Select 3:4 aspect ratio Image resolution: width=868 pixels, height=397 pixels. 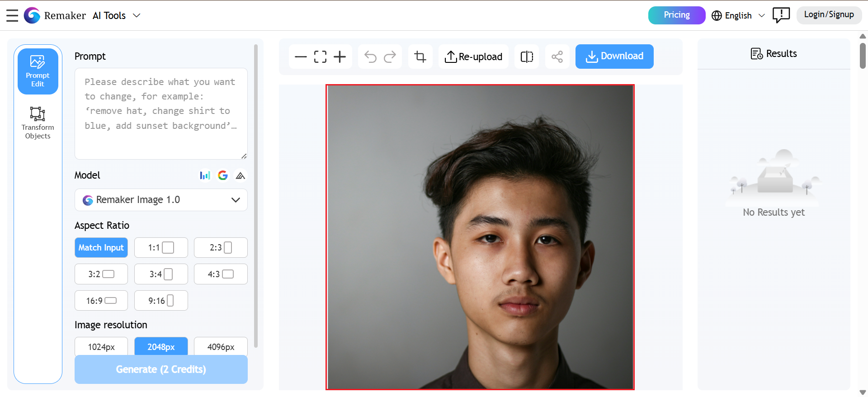point(161,274)
